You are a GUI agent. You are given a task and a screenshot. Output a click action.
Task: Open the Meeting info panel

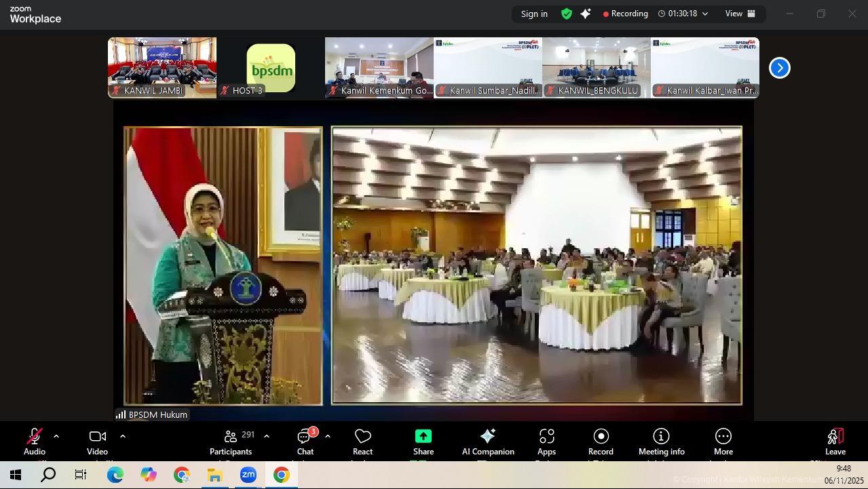pos(661,442)
